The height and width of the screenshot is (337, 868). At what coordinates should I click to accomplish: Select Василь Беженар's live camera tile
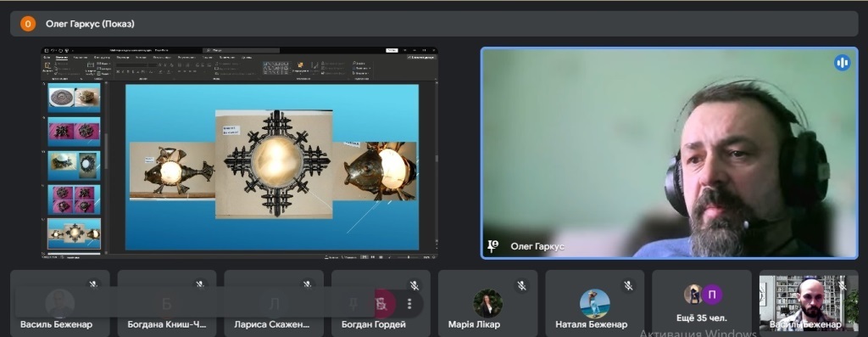tap(808, 303)
